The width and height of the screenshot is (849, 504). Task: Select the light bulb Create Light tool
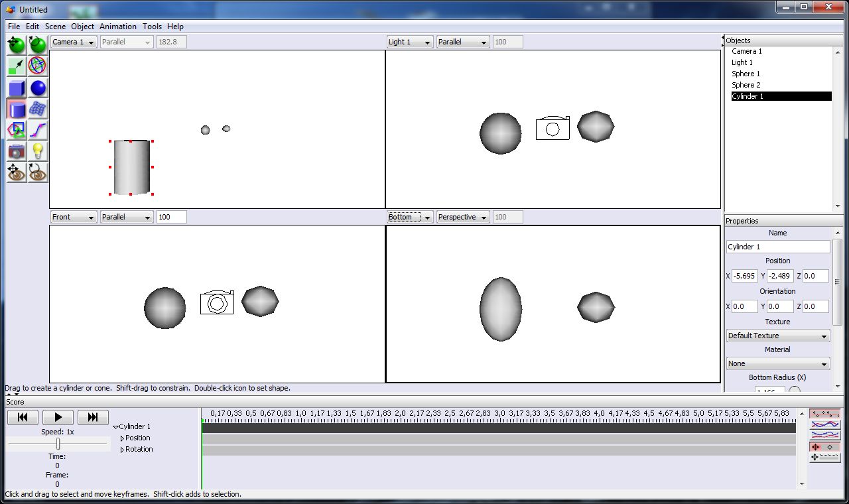point(38,151)
